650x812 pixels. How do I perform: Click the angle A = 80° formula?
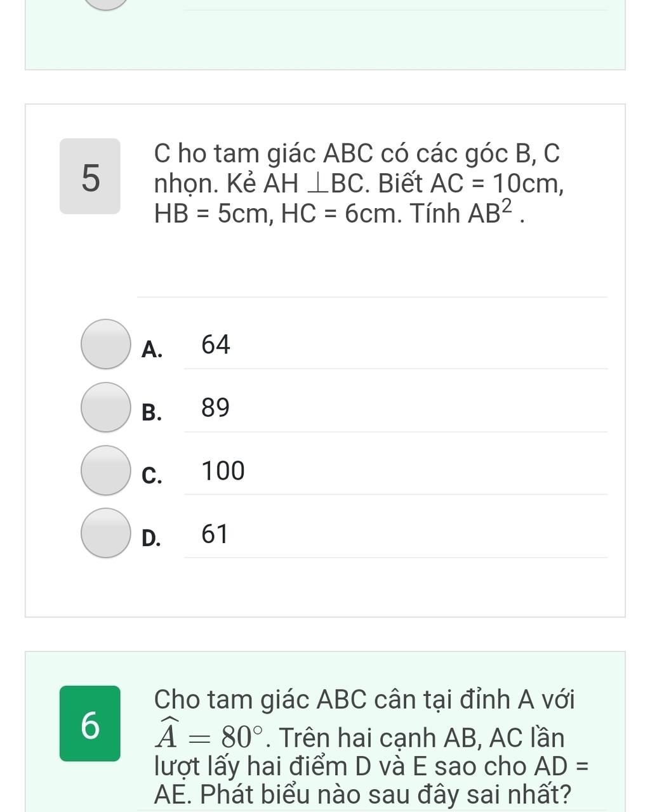[x=209, y=736]
